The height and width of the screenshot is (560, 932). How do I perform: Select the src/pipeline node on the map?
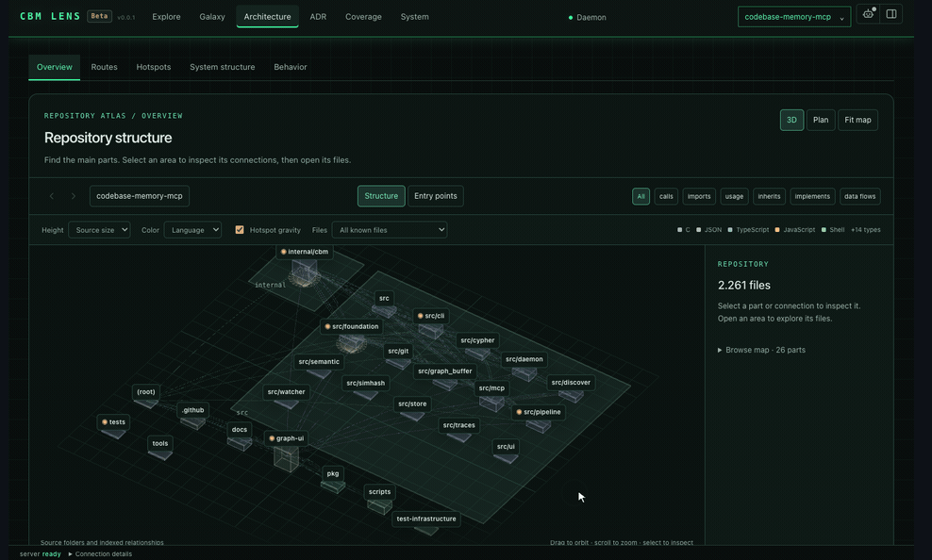(x=539, y=412)
